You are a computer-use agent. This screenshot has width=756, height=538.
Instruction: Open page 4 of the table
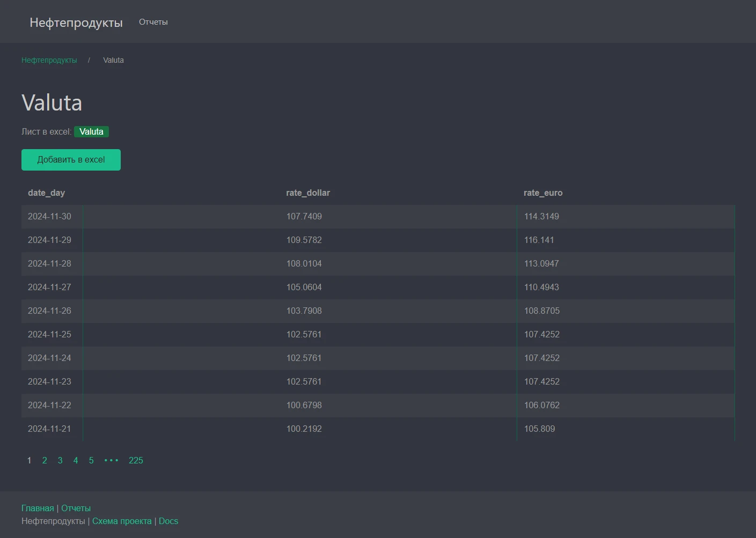click(x=76, y=461)
